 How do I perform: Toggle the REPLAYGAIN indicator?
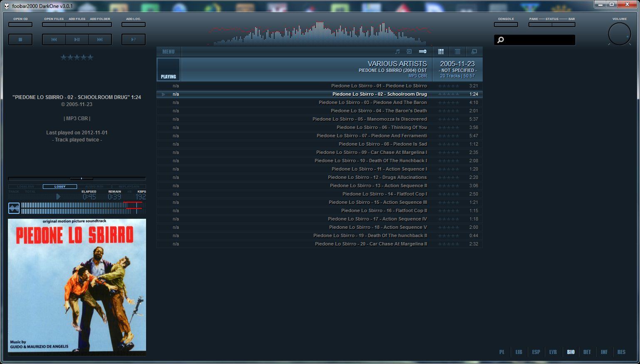click(129, 186)
